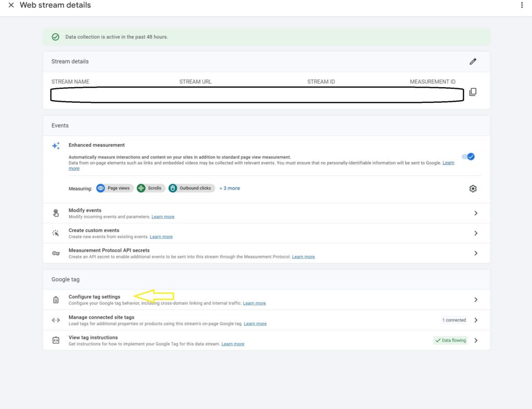This screenshot has width=532, height=409.
Task: Click the green data collection check icon
Action: coord(56,37)
